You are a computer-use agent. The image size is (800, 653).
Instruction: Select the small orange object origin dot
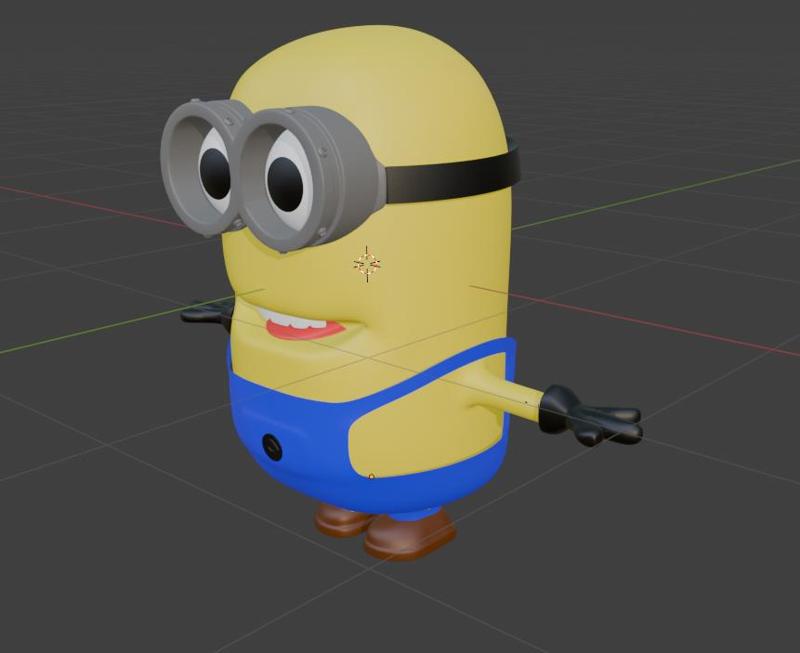click(371, 476)
